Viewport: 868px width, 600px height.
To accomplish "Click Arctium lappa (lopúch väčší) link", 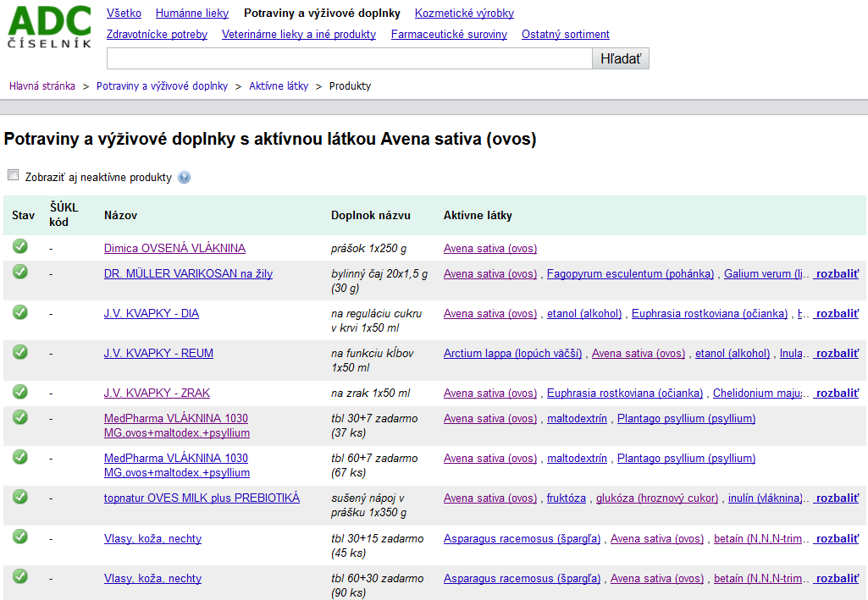I will click(512, 354).
